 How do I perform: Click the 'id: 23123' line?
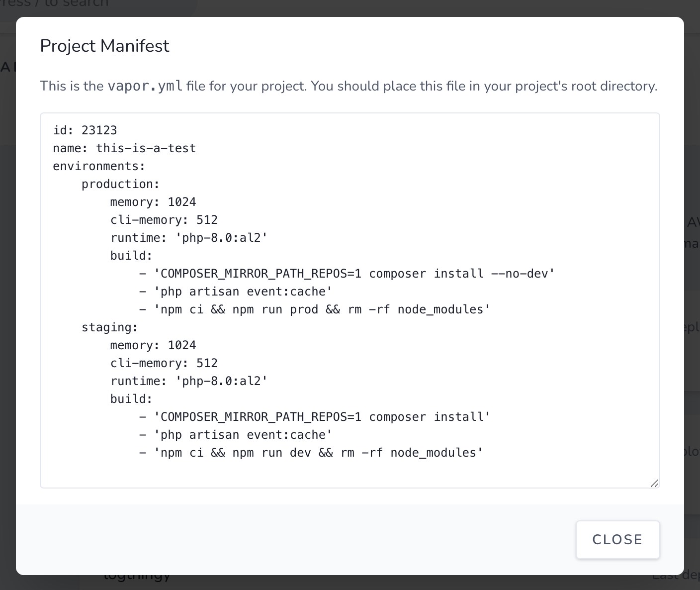[85, 130]
